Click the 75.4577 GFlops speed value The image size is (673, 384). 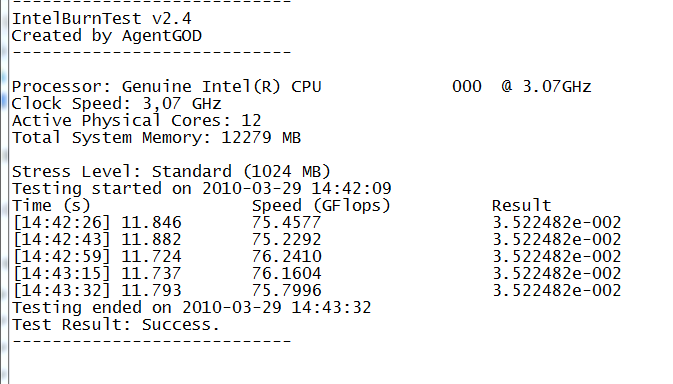[286, 222]
